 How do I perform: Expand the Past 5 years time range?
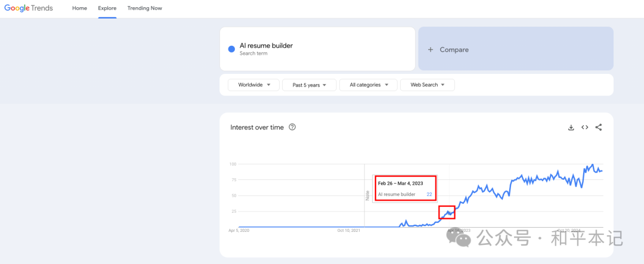point(309,85)
